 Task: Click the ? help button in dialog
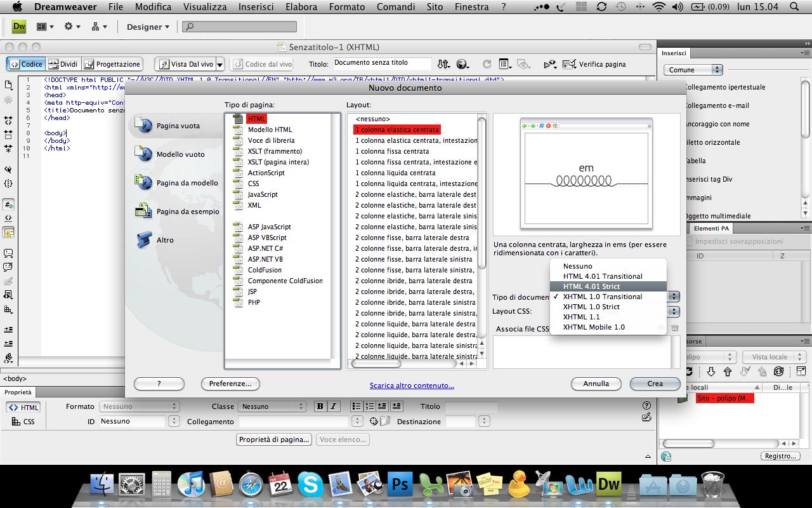click(x=159, y=384)
